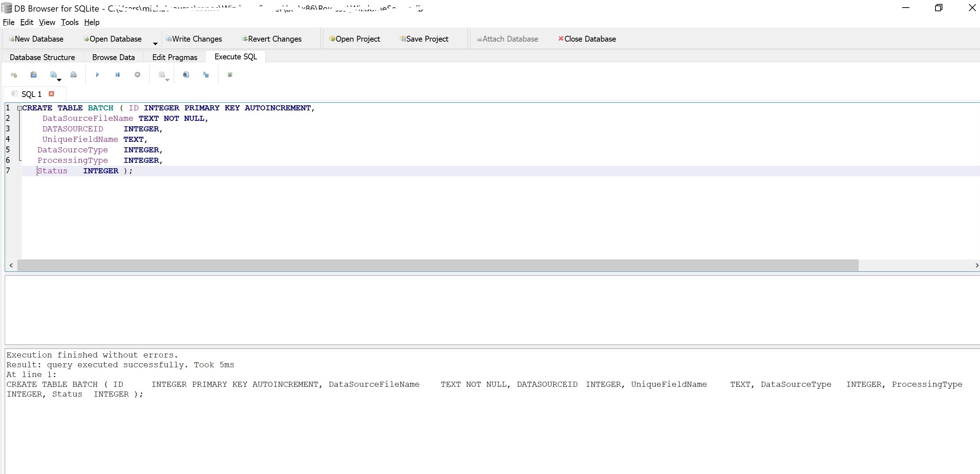The image size is (980, 474).
Task: Click the empty results grid pane
Action: (x=492, y=310)
